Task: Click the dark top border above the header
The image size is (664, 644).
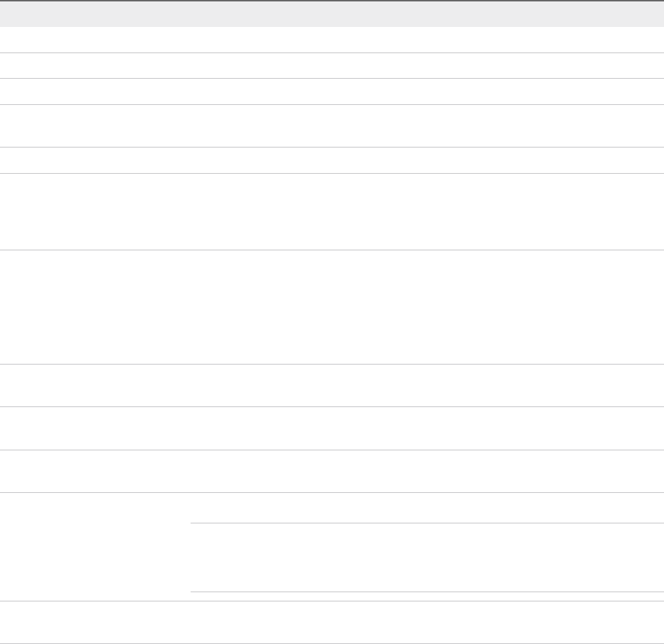Action: [332, 1]
